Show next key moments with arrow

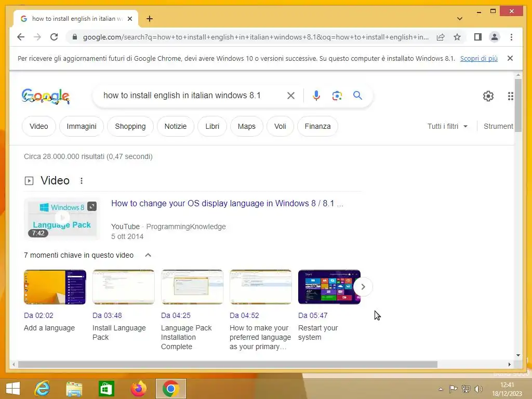click(363, 287)
